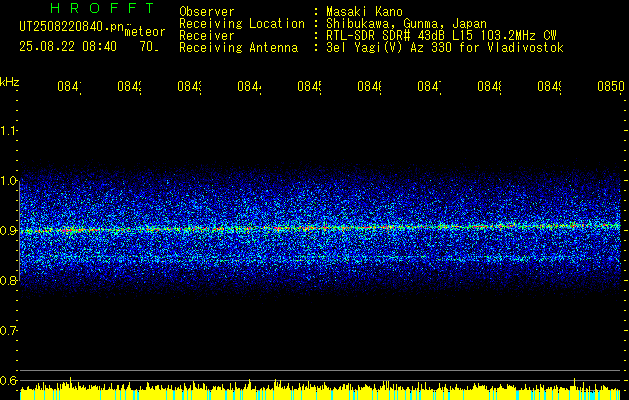This screenshot has width=629, height=400.
Task: Click Shibukawa, Gunma, Japan text
Action: tap(406, 24)
